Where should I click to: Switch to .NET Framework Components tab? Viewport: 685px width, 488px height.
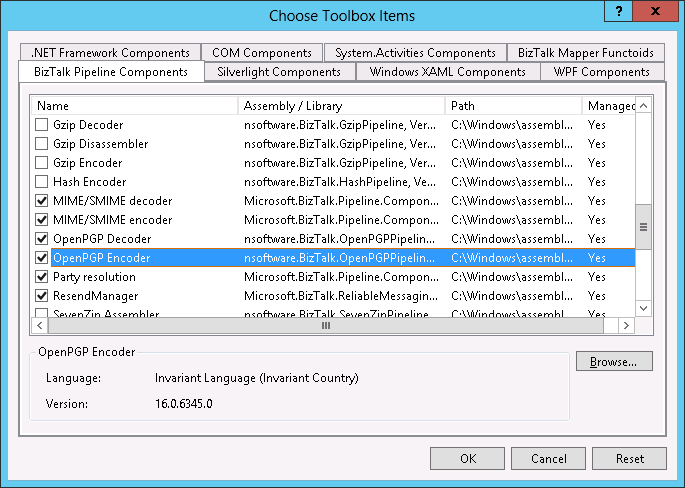tap(110, 53)
